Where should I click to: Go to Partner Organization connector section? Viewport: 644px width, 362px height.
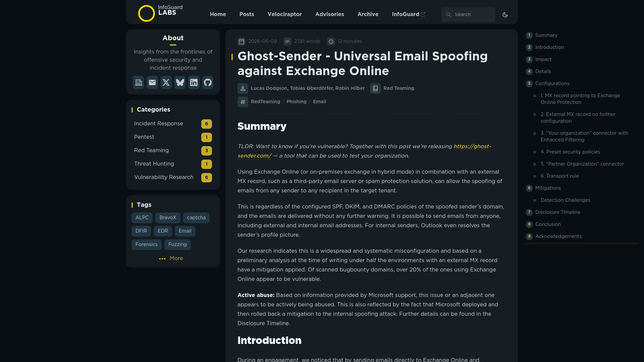click(582, 164)
